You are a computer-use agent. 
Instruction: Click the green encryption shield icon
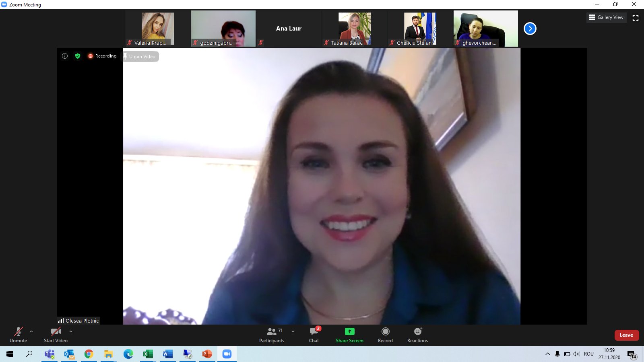click(x=78, y=56)
